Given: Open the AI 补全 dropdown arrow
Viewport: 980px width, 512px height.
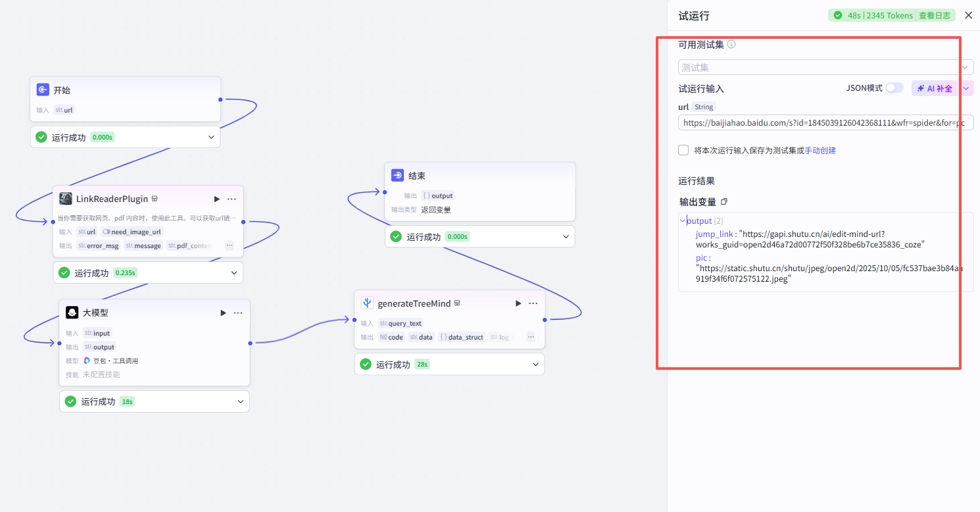Looking at the screenshot, I should click(966, 88).
